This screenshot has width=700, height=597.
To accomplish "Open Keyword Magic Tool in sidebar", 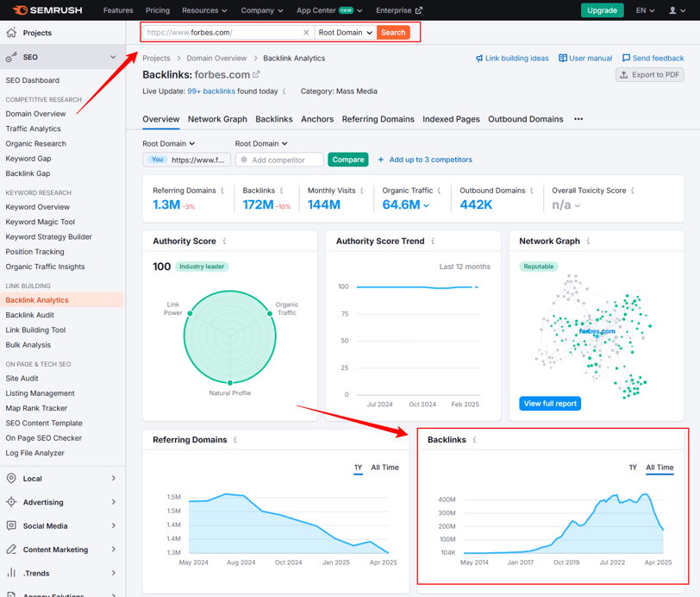I will tap(41, 222).
